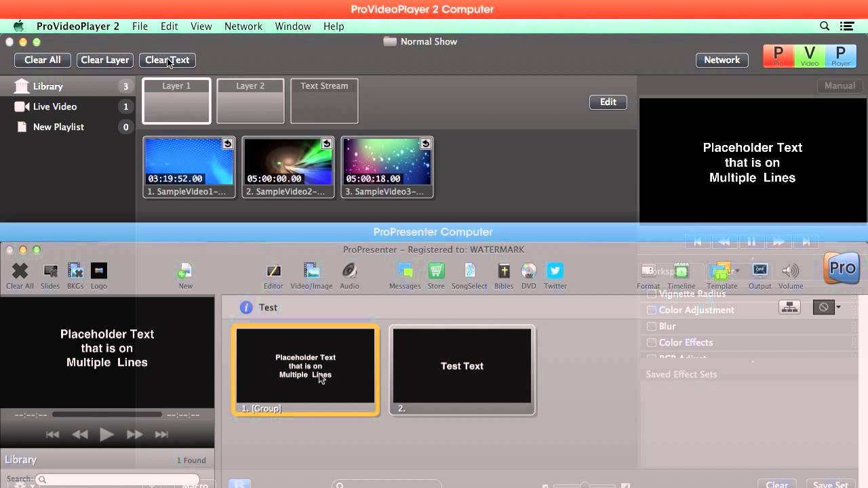This screenshot has height=488, width=868.
Task: Toggle loop icon on SampleVideo2 thumbnail
Action: [326, 144]
